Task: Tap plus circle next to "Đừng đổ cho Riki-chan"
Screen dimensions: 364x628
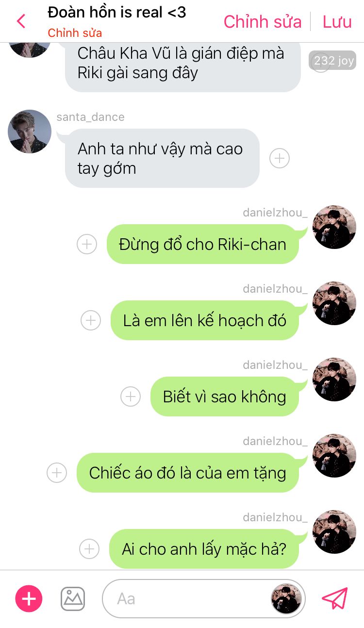Action: (x=87, y=244)
